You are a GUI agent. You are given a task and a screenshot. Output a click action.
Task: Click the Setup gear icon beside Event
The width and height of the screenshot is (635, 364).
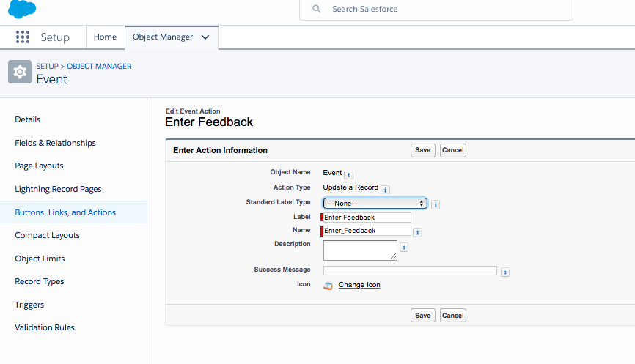click(20, 72)
